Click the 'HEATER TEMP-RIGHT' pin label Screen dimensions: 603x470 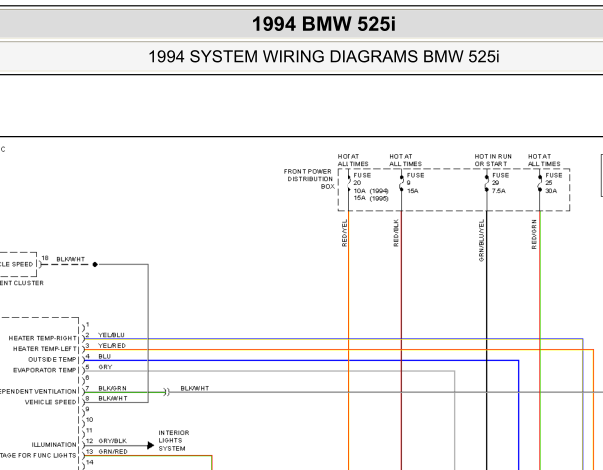[43, 338]
